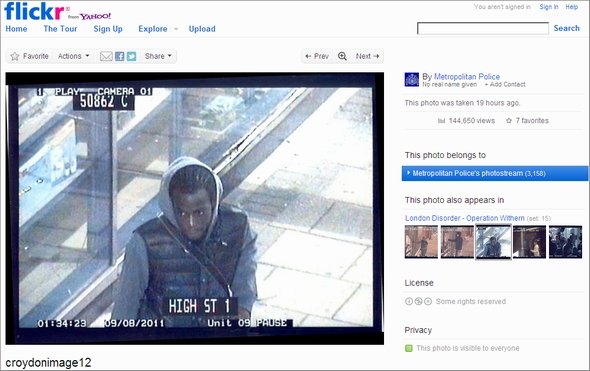
Task: Click the Favorite star icon
Action: coord(15,56)
